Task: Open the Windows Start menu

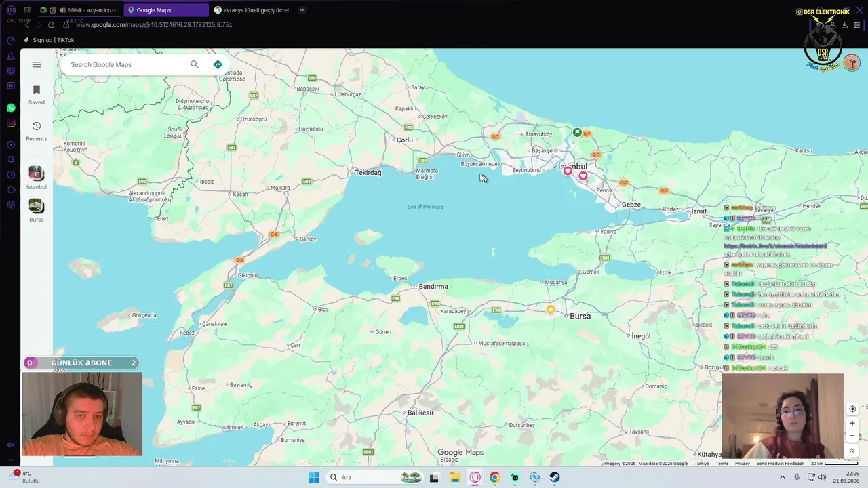Action: 314,477
